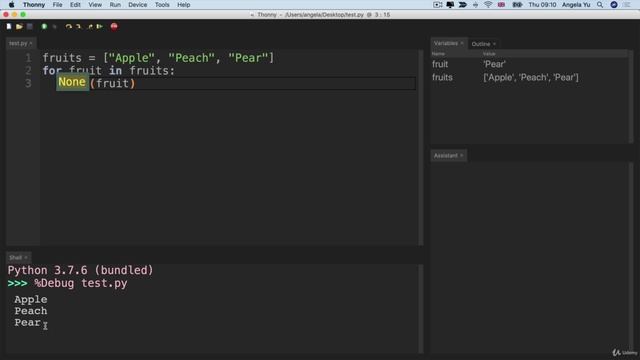Screen dimensions: 640x360
Task: Open the Help menu
Action: (184, 5)
